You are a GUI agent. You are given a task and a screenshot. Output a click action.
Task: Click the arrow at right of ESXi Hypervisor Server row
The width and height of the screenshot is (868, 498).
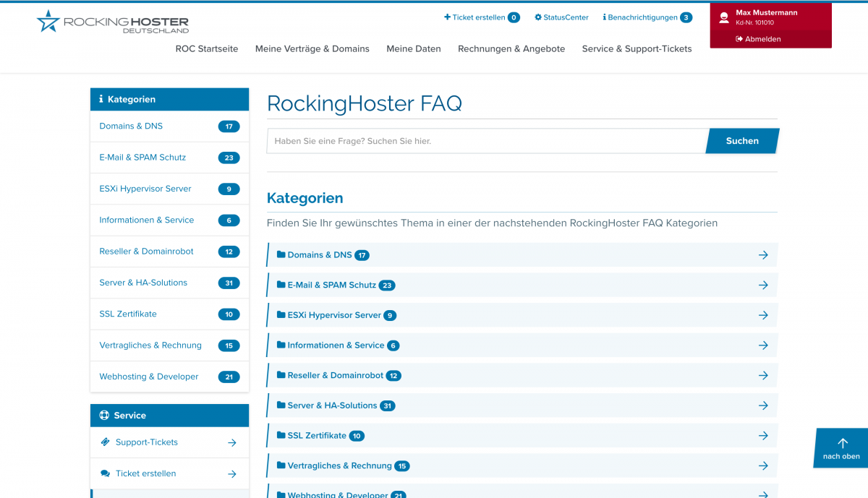click(x=763, y=315)
